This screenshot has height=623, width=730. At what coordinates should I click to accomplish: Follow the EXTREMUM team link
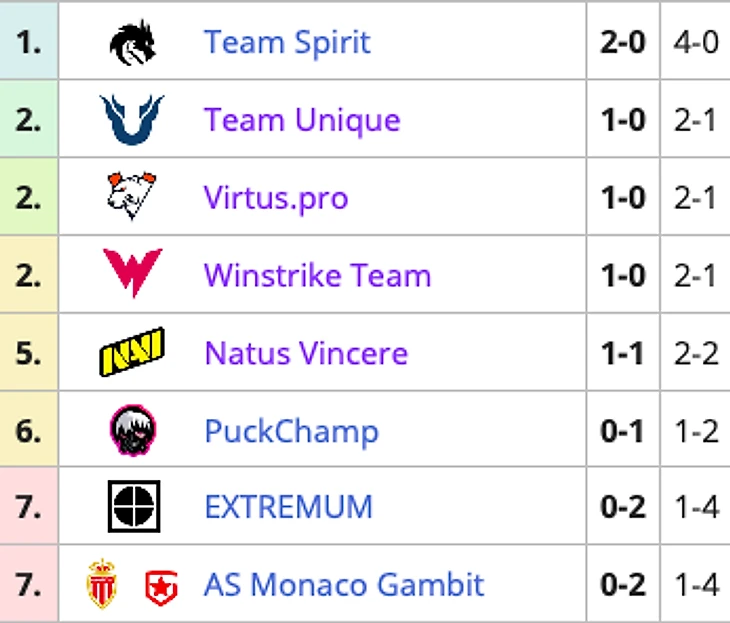pyautogui.click(x=288, y=507)
